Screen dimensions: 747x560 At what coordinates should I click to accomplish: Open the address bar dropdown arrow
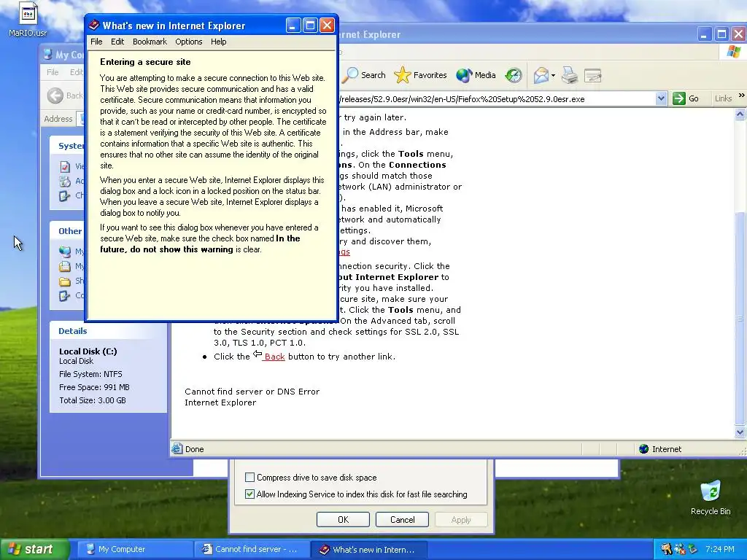661,98
